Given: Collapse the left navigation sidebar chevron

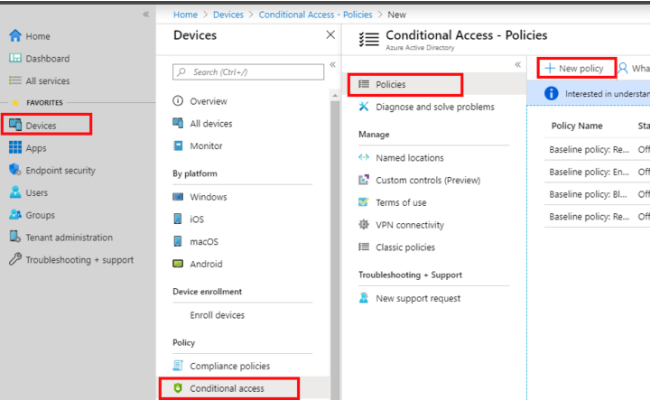Looking at the screenshot, I should 146,14.
